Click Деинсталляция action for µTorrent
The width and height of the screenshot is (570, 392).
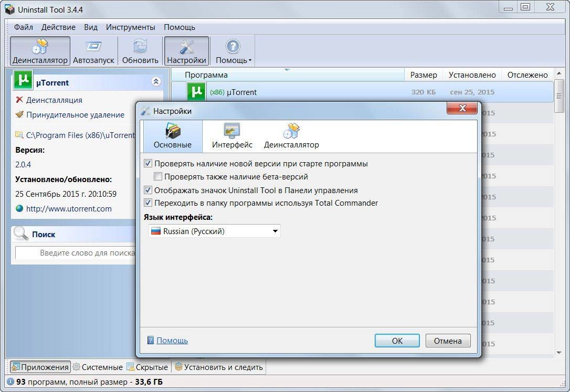54,100
